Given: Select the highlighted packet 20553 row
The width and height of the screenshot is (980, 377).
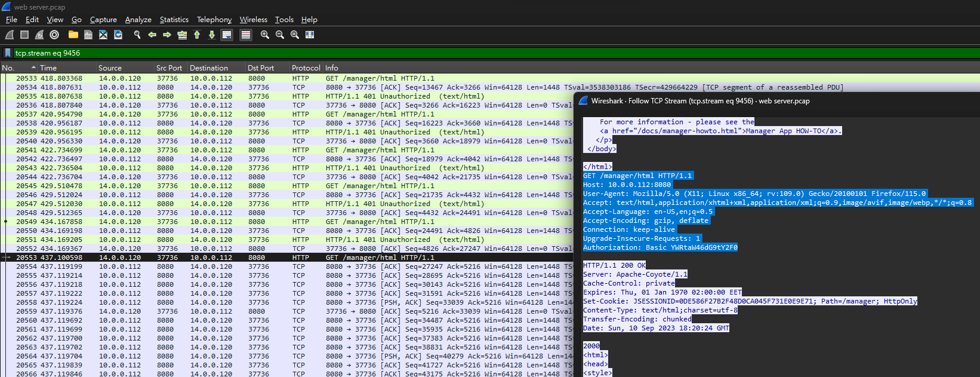Looking at the screenshot, I should (286, 258).
